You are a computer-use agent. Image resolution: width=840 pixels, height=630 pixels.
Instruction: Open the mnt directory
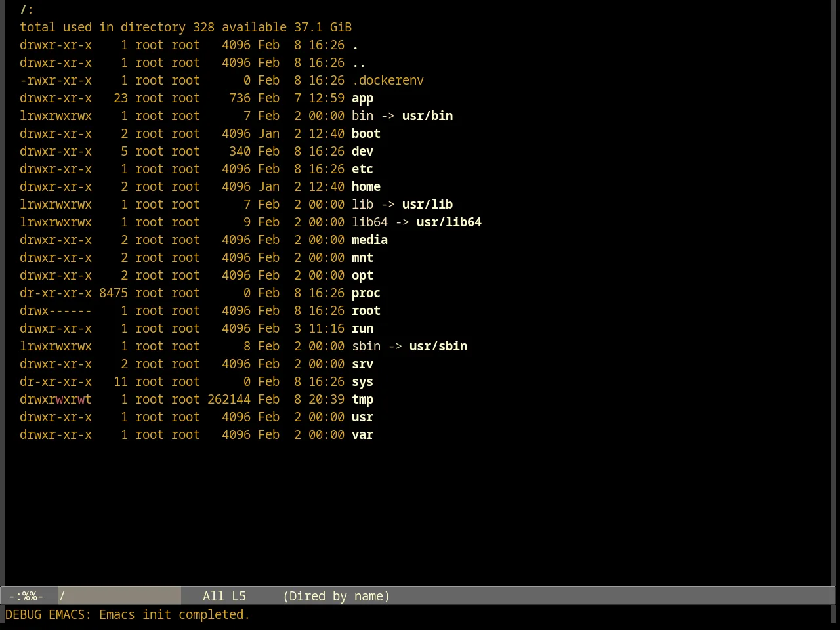[x=362, y=258]
